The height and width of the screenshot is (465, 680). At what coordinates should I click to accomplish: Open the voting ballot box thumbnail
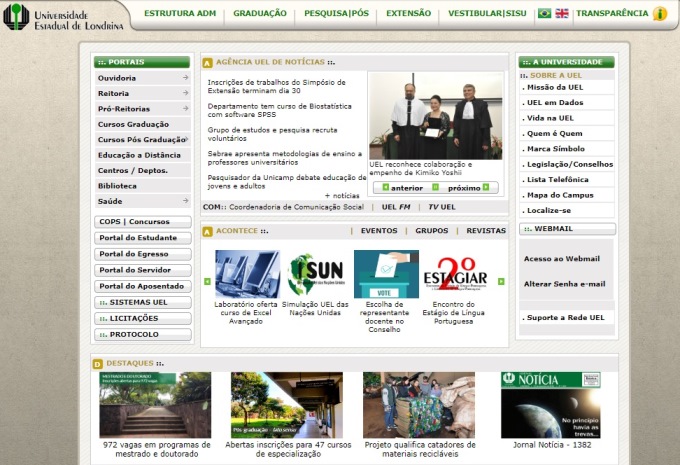tap(386, 274)
